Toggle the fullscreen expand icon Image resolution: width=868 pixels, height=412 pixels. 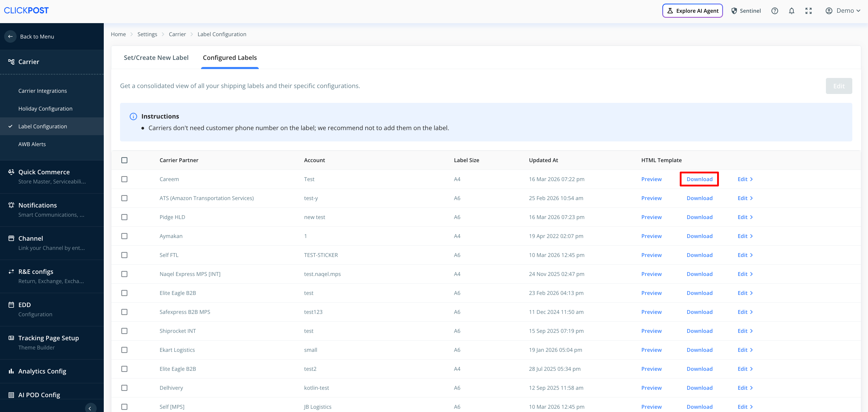point(808,11)
